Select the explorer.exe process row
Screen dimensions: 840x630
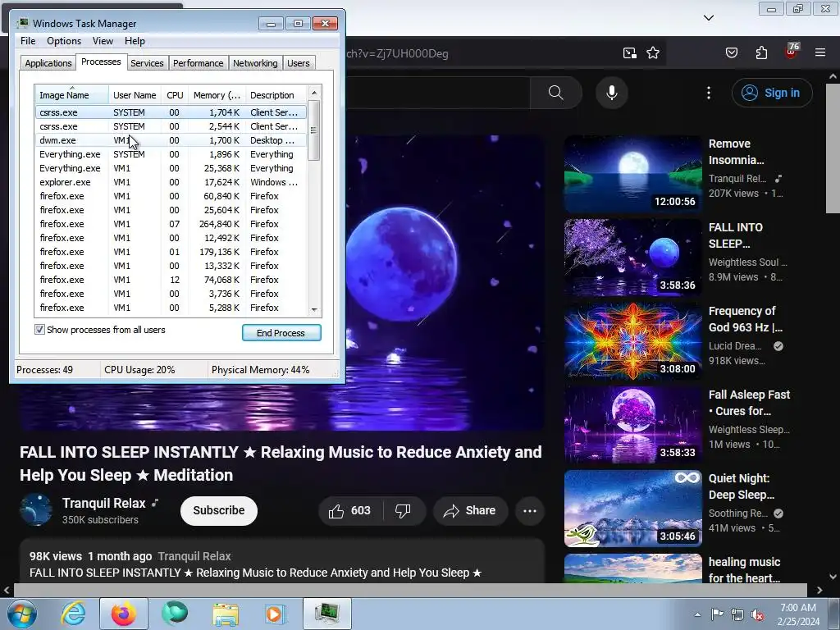coord(171,182)
